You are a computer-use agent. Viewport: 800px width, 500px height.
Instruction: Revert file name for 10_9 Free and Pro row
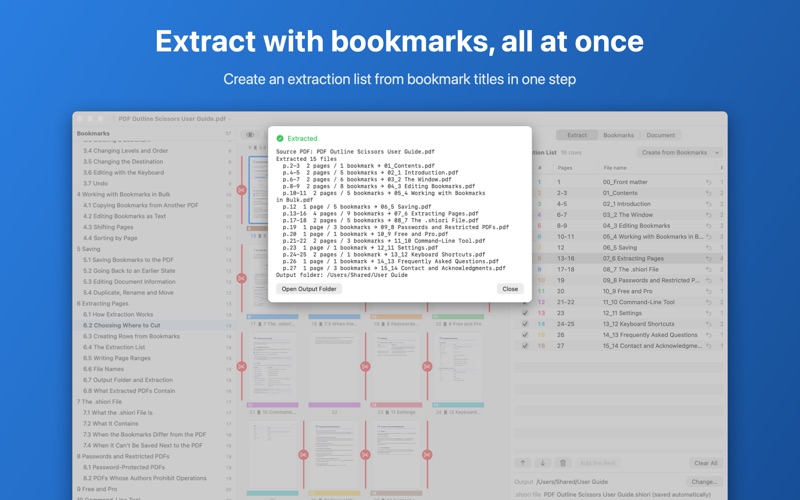[x=709, y=291]
